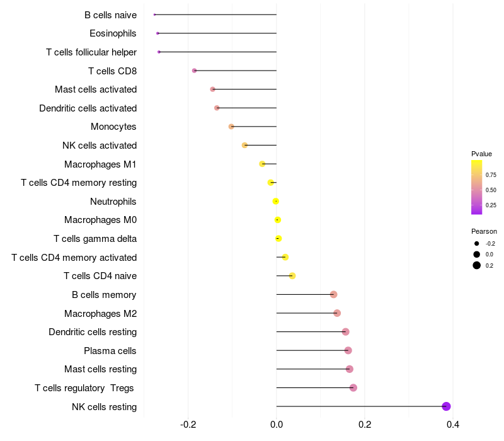Click the 0.4 x-axis tick label
This screenshot has height=441, width=504.
tap(452, 425)
